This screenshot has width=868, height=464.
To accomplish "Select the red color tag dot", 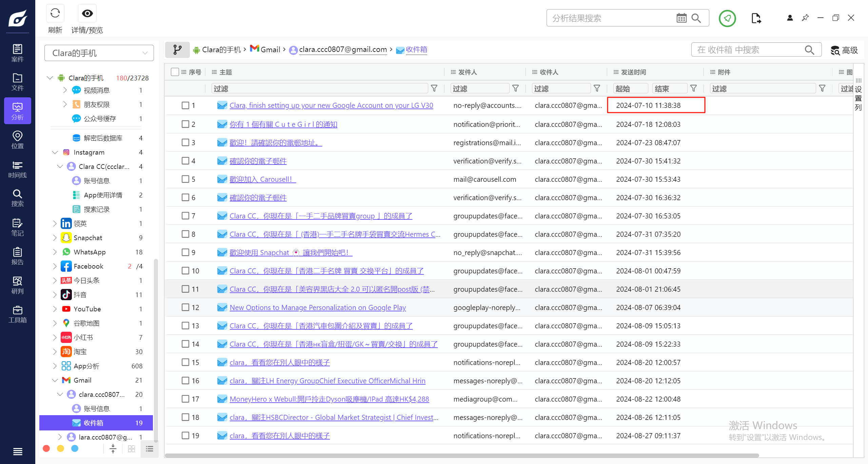I will (46, 448).
